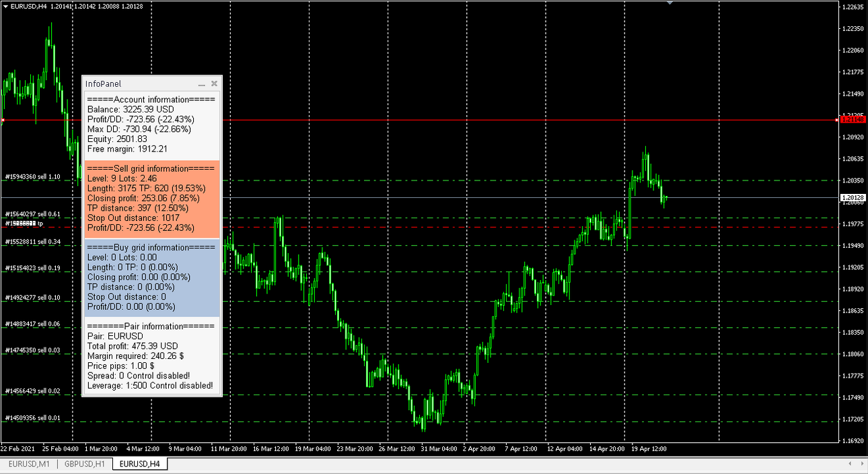Screen dimensions: 868x474
Task: Click the 1.20350 price scale value
Action: coord(853,180)
